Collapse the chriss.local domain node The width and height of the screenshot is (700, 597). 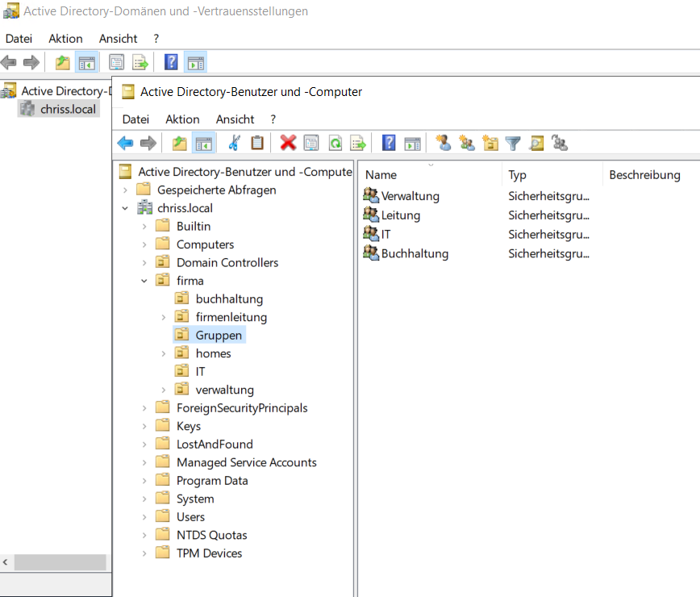click(x=125, y=208)
